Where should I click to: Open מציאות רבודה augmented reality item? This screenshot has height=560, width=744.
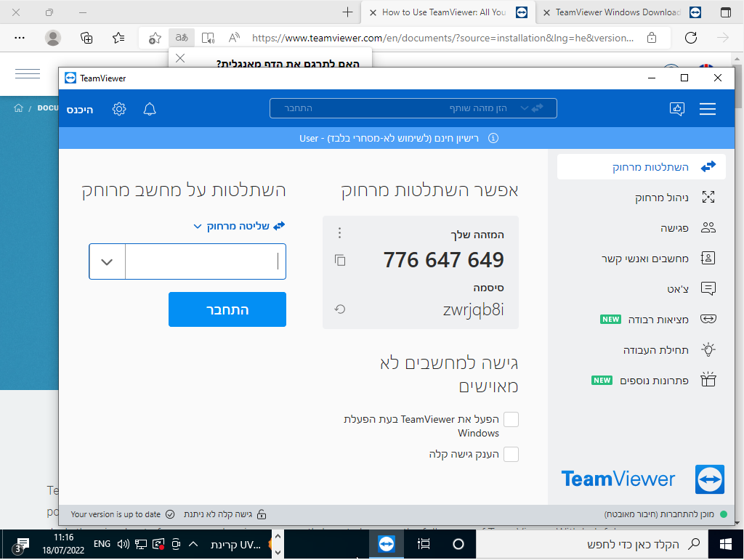click(642, 319)
